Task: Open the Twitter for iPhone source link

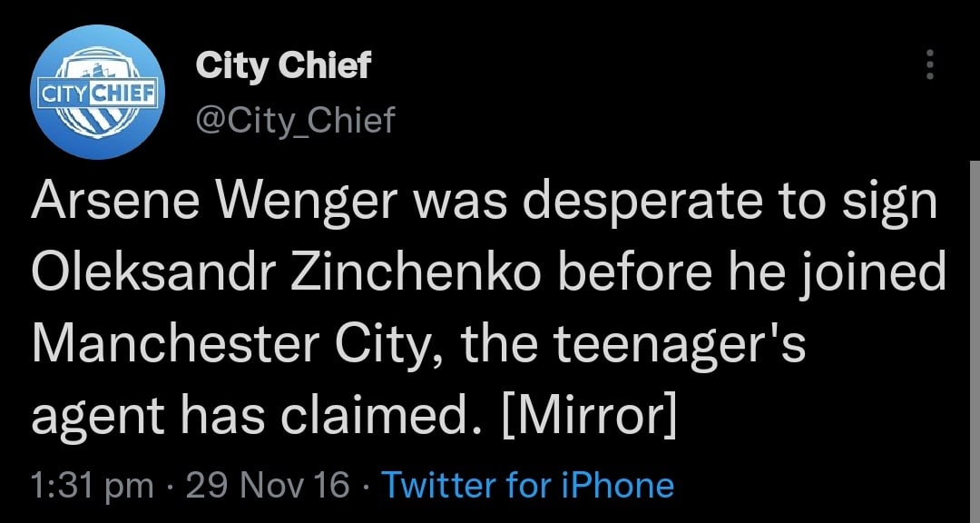Action: (x=527, y=485)
